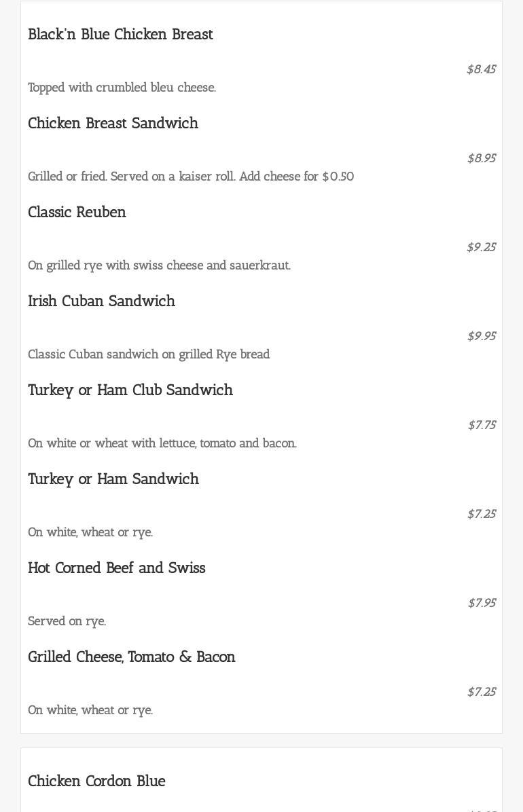This screenshot has width=523, height=812.
Task: Click the $8.45 price
Action: click(x=482, y=69)
